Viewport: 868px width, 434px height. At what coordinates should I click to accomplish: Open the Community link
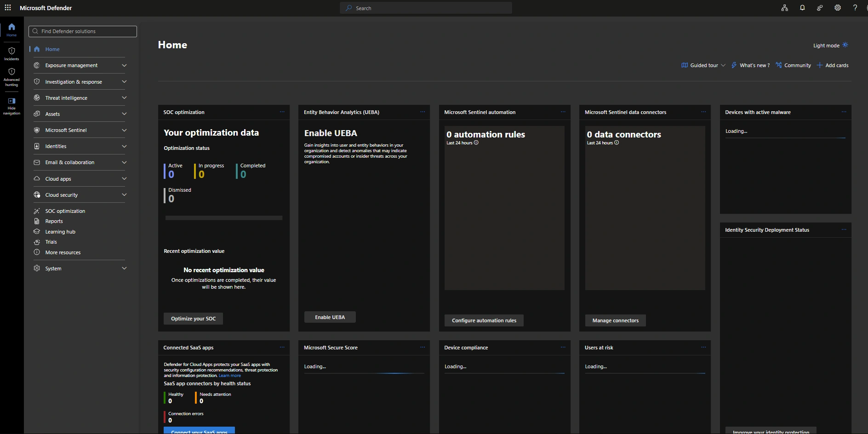pos(793,65)
